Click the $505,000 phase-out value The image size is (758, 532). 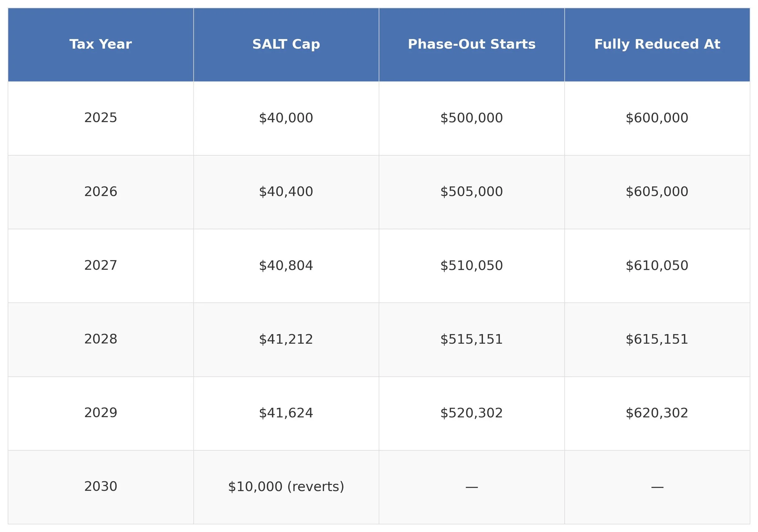point(471,191)
